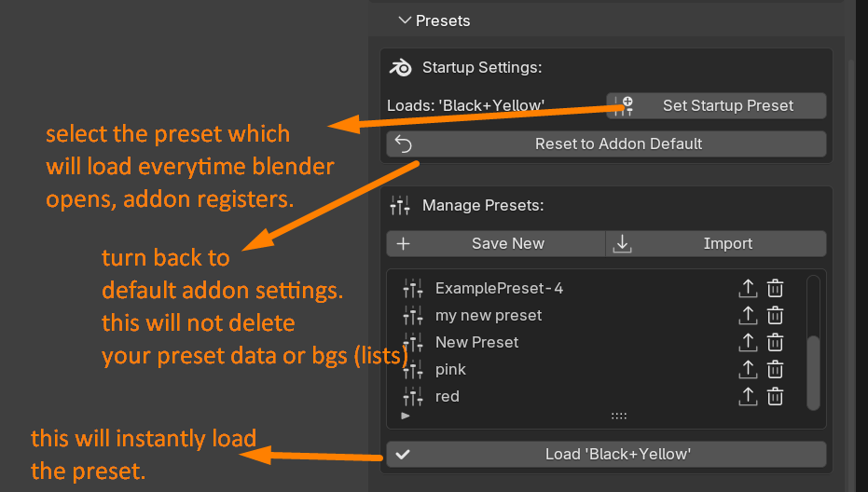Image resolution: width=868 pixels, height=492 pixels.
Task: Delete 'red' preset via trash icon
Action: tap(775, 396)
